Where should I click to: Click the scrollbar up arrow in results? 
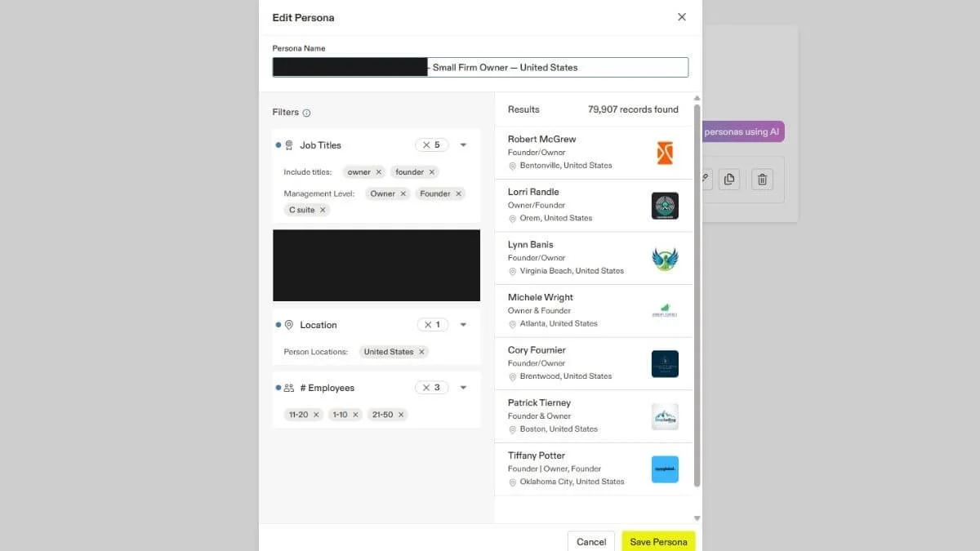(697, 98)
